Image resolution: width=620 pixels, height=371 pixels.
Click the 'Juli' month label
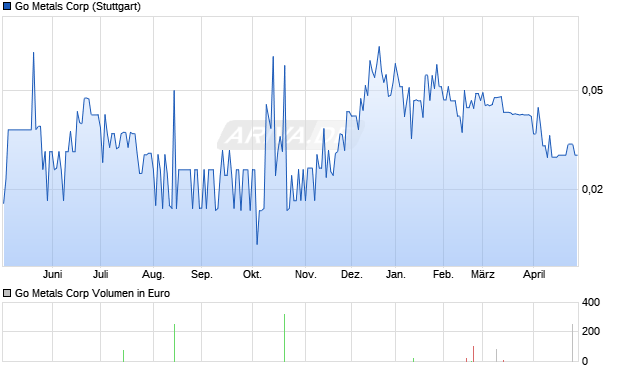coord(100,274)
